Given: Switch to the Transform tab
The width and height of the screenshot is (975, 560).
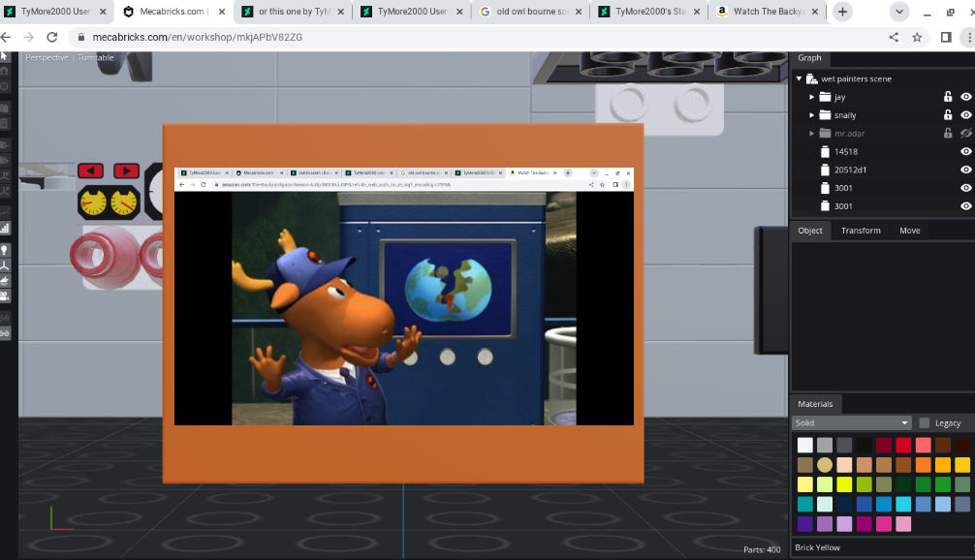Looking at the screenshot, I should [x=861, y=231].
